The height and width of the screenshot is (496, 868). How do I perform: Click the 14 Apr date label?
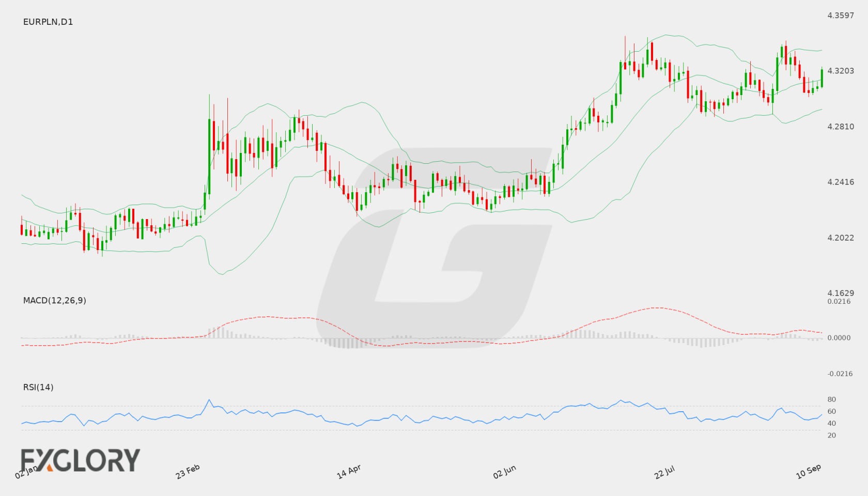349,471
